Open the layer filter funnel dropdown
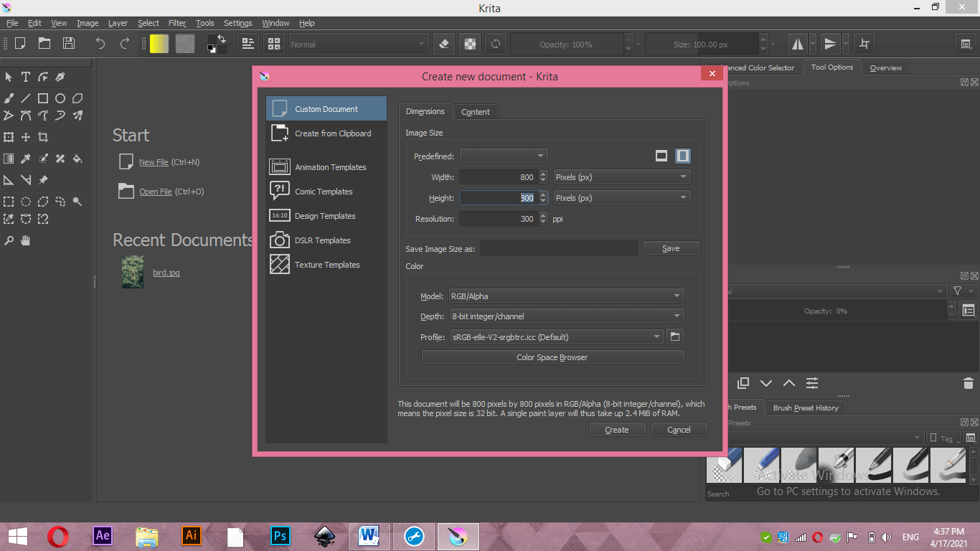Screen dimensions: 980x551 pos(963,291)
